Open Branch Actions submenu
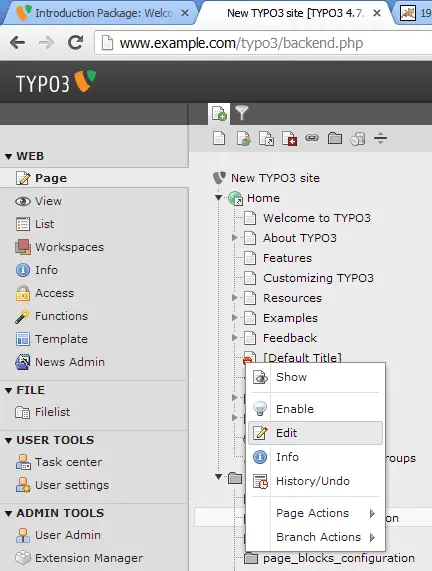This screenshot has height=571, width=432. 315,537
